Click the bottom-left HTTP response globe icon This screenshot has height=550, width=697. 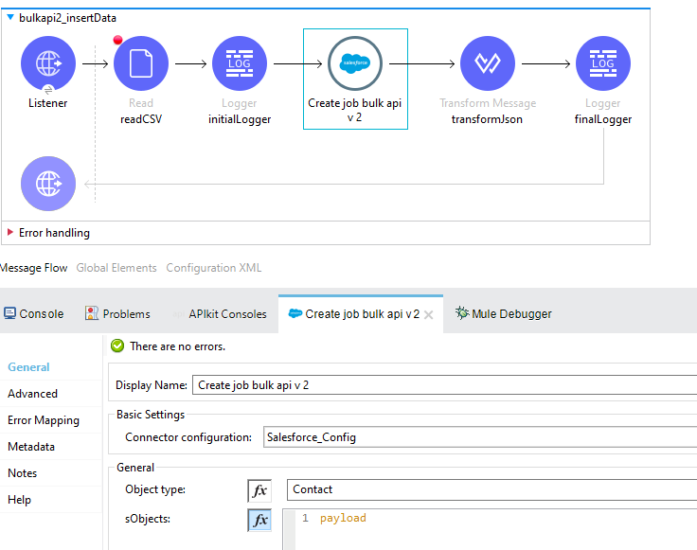click(x=48, y=184)
